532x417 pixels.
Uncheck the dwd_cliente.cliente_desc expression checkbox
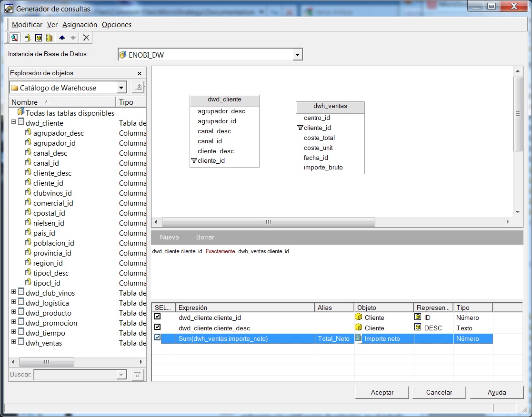[158, 327]
